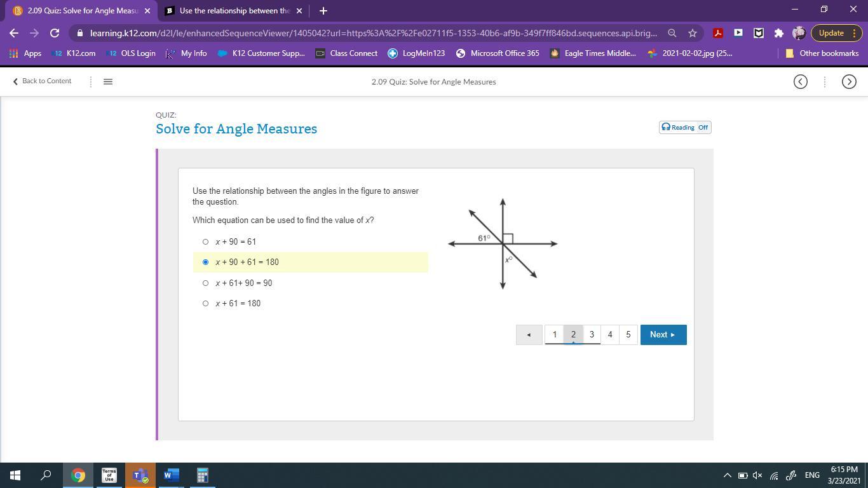Open the black play-button extension icon
Viewport: 868px width, 488px height.
[738, 33]
